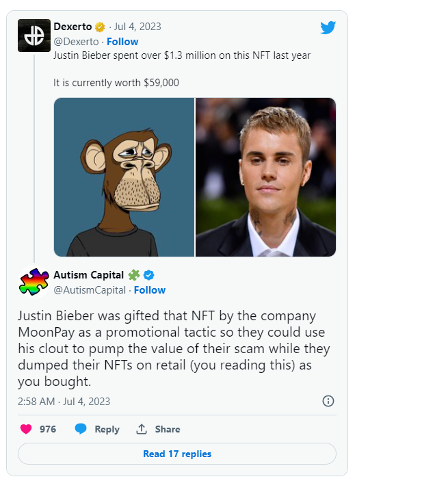Click the Dexerto profile avatar
The width and height of the screenshot is (448, 492).
point(34,36)
